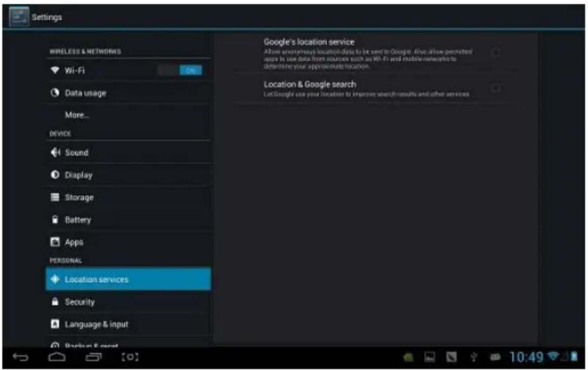Open More... wireless settings
This screenshot has height=370, width=588.
128,115
